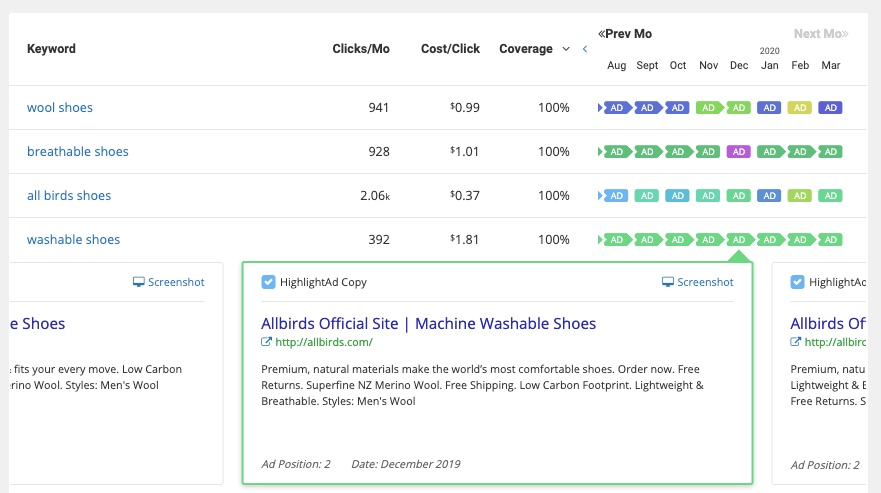Select the all birds shoes Sept AD badge
This screenshot has width=881, height=493.
click(647, 195)
